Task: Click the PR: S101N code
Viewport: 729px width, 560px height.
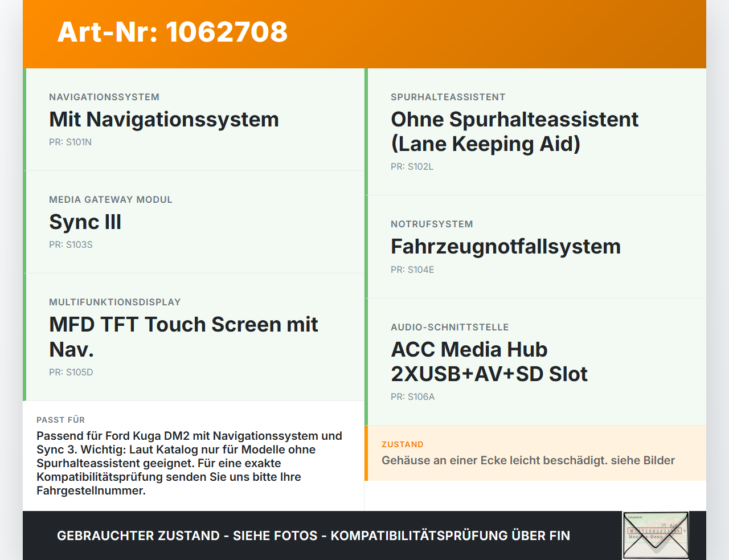Action: [70, 142]
